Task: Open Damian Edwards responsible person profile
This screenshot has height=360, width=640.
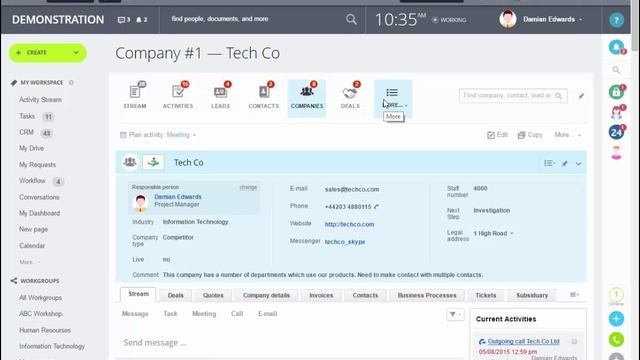Action: pyautogui.click(x=178, y=197)
